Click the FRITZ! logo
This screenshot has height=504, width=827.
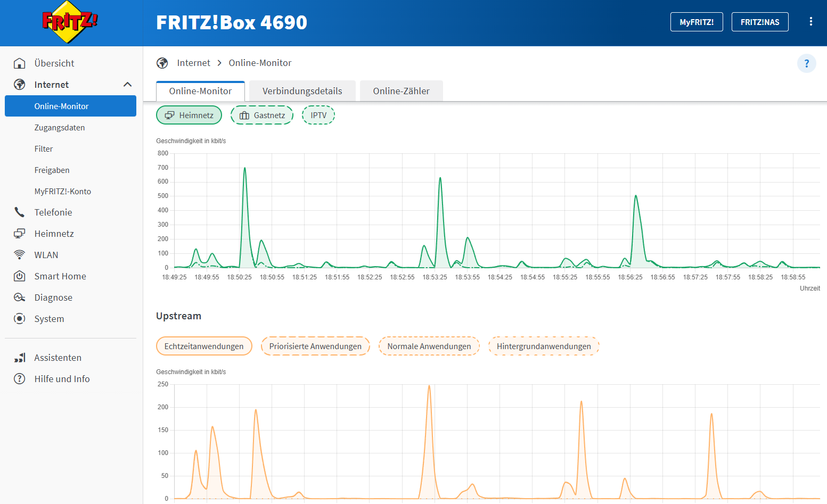[70, 22]
